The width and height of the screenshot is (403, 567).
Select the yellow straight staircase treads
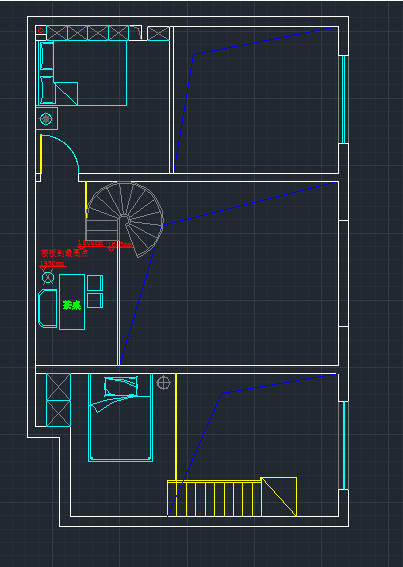point(214,499)
